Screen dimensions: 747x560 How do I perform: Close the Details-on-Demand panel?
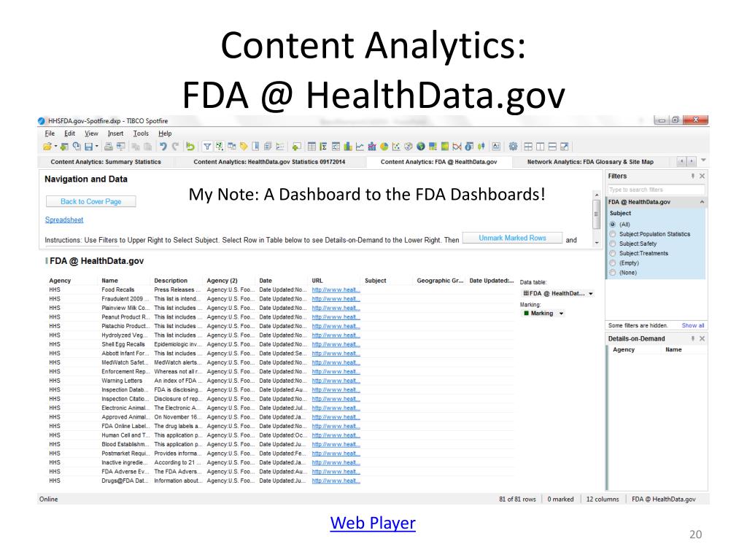click(x=702, y=338)
